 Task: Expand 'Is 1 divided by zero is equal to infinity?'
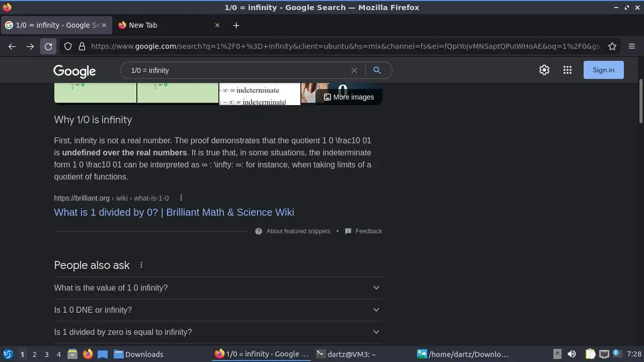pyautogui.click(x=218, y=332)
